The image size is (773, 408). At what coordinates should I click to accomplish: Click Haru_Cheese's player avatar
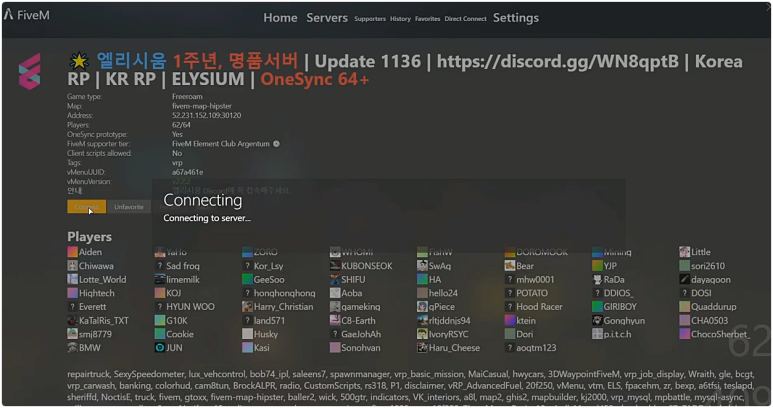coord(422,348)
